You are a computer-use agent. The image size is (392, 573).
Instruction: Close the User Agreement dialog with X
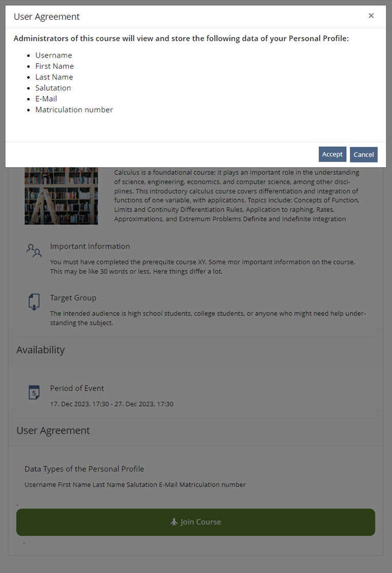[x=371, y=16]
